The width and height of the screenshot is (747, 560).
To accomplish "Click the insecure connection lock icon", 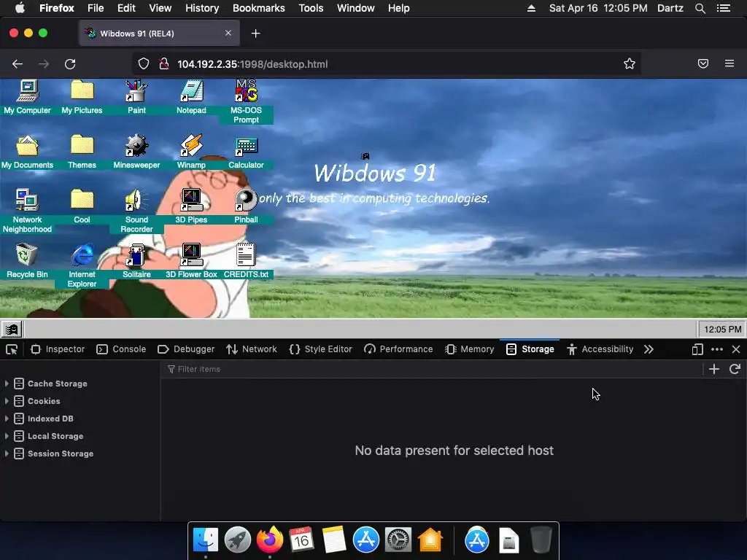I will click(x=164, y=64).
